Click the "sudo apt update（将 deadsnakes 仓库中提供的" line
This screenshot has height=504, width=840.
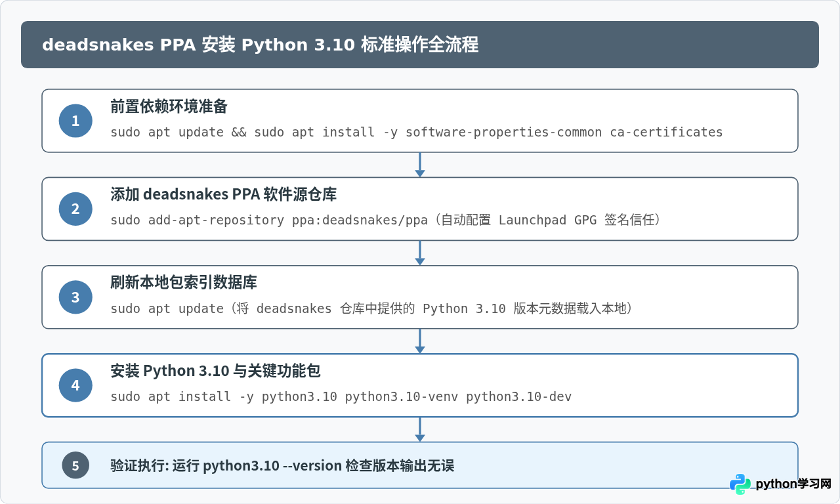(371, 308)
